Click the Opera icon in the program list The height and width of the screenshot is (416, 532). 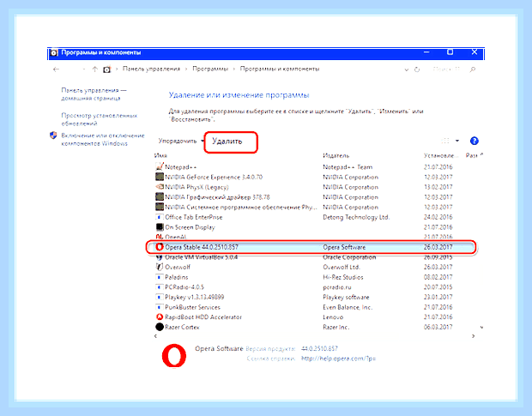(159, 247)
